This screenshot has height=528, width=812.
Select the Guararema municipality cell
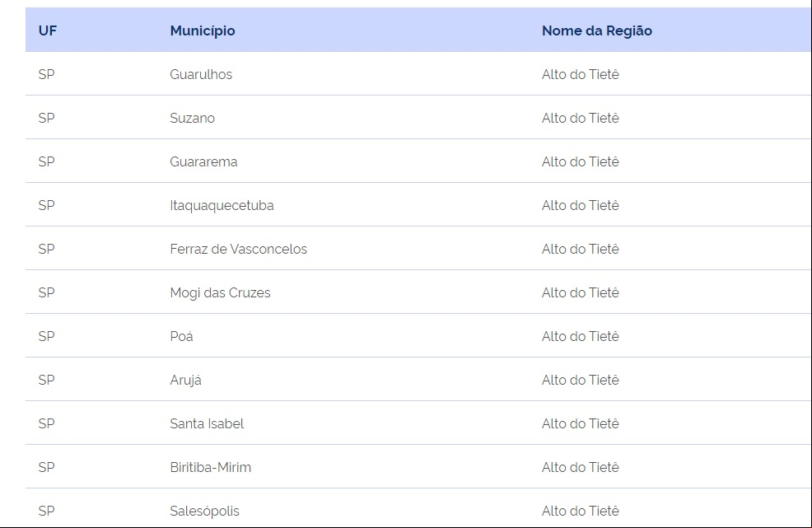tap(203, 161)
